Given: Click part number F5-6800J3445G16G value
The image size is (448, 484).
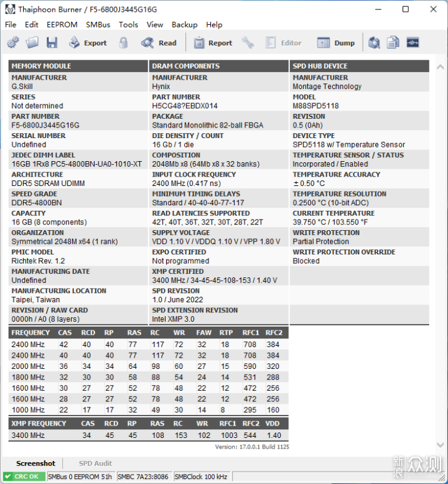Looking at the screenshot, I should [x=45, y=125].
